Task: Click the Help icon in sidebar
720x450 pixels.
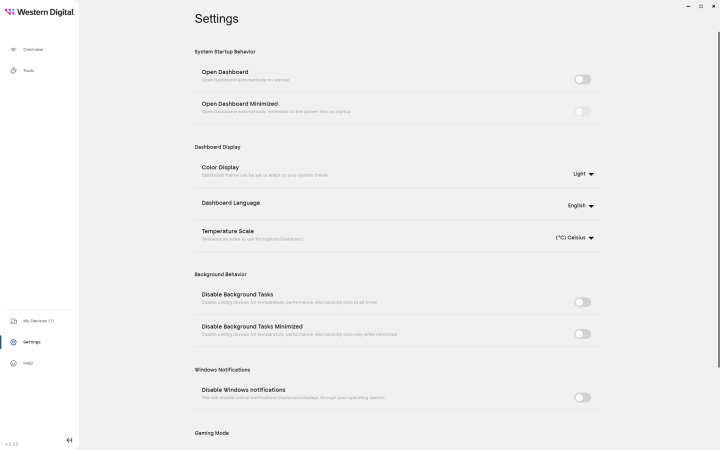Action: point(14,363)
